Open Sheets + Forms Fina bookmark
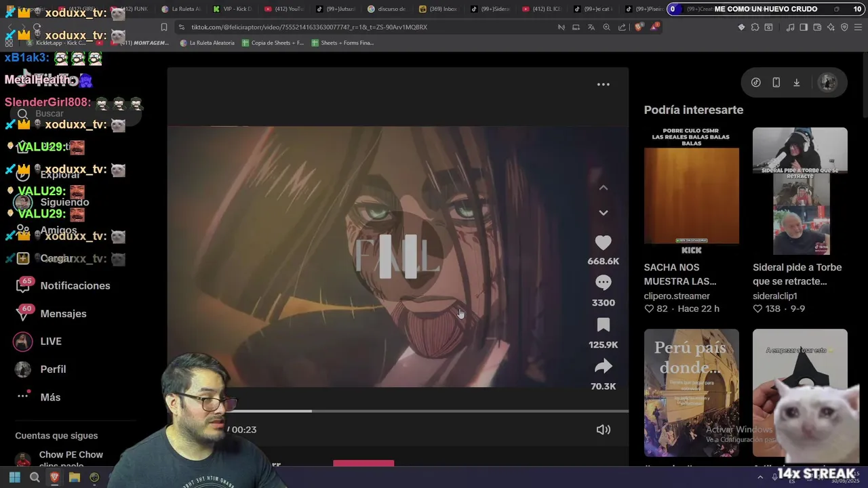Screen dimensions: 868x488 [342, 43]
